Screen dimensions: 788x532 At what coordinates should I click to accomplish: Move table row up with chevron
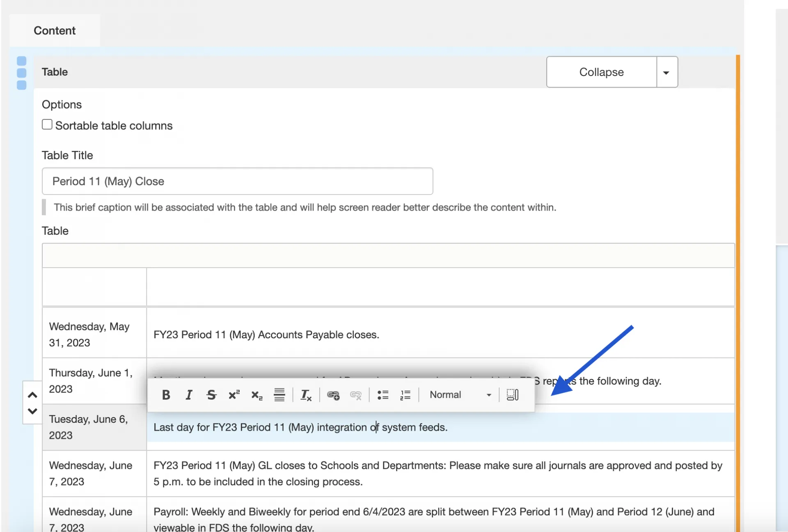pos(32,395)
